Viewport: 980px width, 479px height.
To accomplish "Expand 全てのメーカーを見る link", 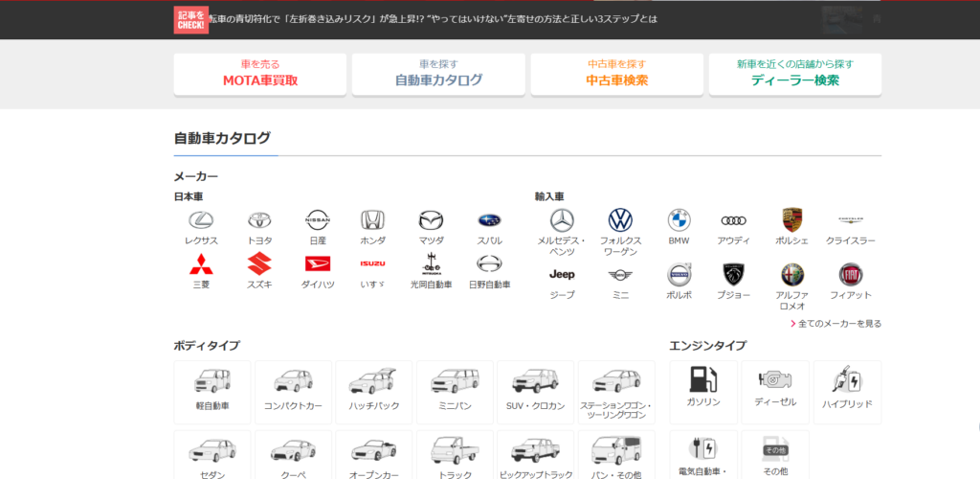I will click(x=839, y=324).
